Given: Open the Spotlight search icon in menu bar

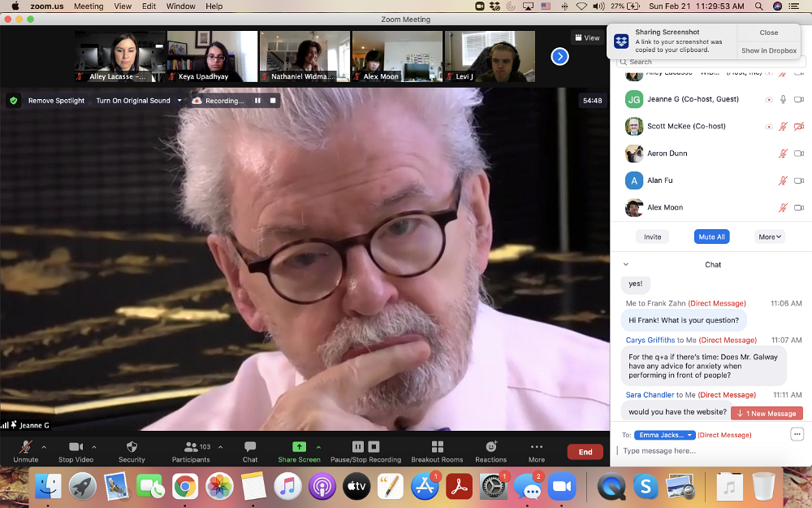Looking at the screenshot, I should click(758, 7).
